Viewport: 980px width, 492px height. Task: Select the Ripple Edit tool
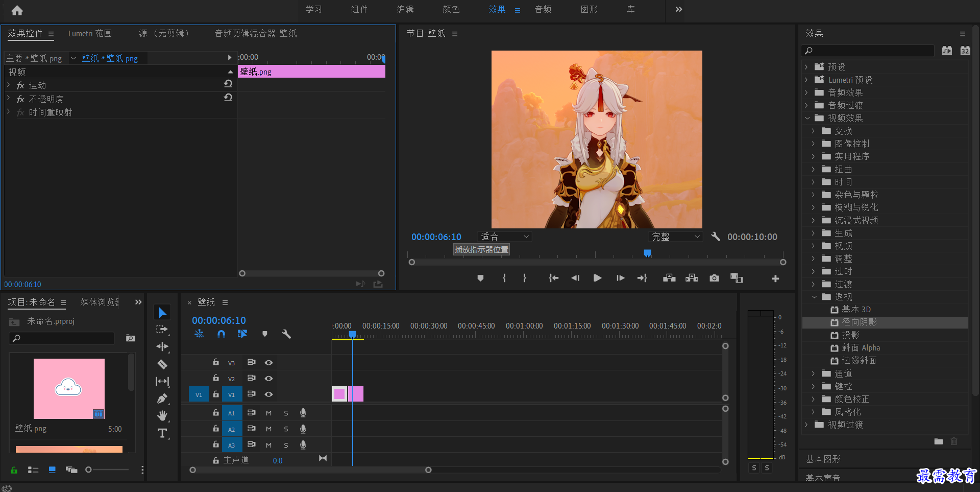[162, 347]
